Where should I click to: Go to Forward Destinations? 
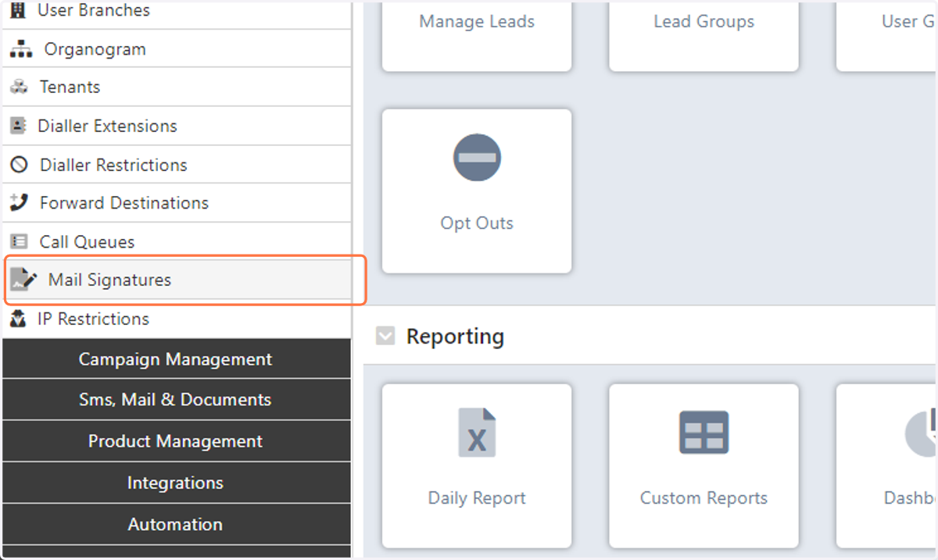tap(177, 203)
